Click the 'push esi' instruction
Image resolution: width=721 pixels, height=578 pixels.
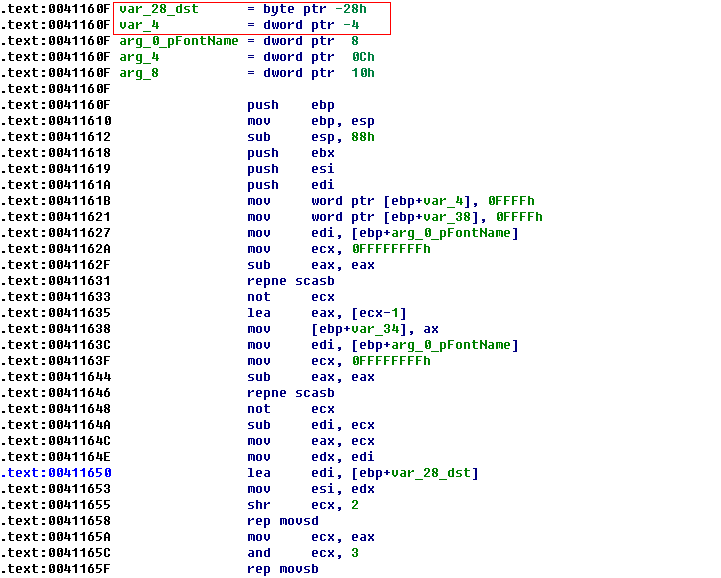point(291,169)
